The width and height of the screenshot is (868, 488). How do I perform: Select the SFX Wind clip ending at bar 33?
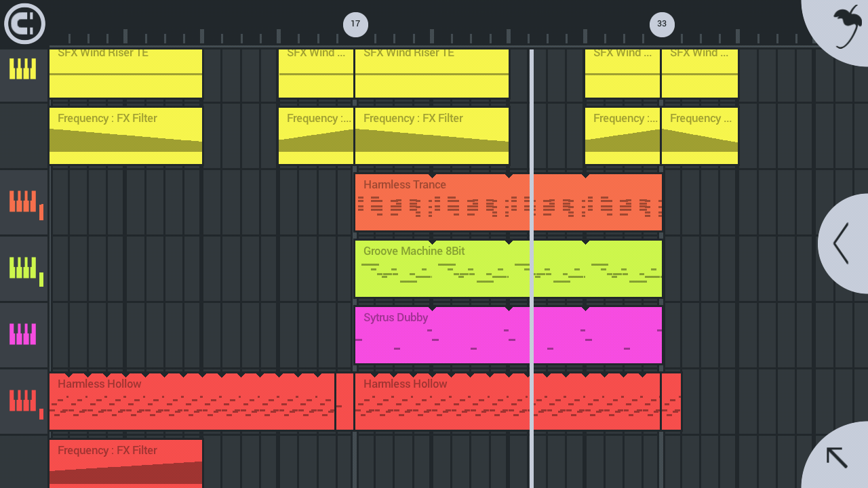(623, 73)
